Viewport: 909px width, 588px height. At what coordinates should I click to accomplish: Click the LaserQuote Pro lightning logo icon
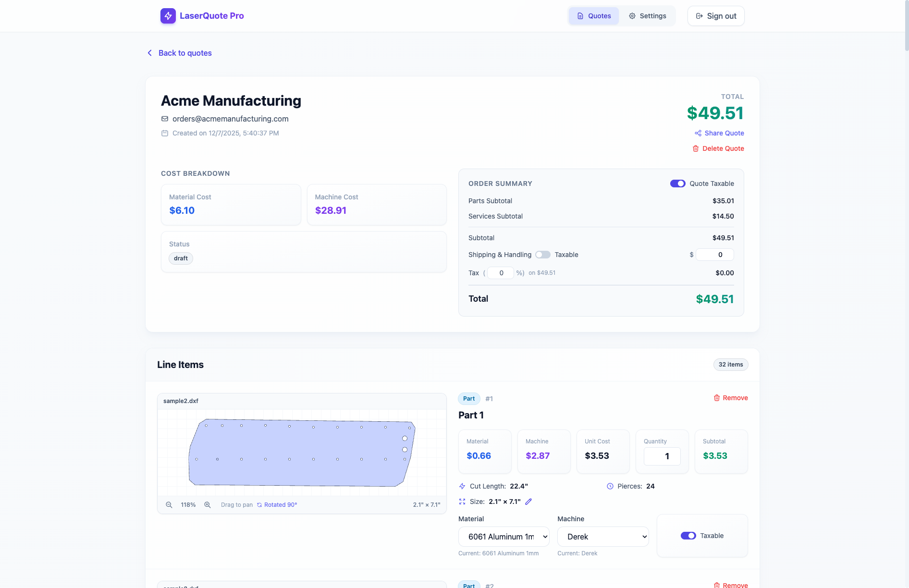click(168, 16)
